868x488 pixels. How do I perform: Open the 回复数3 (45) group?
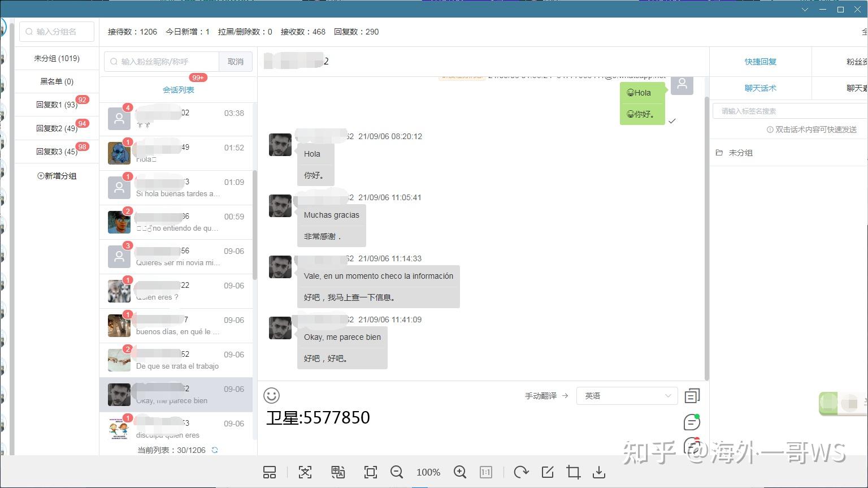(x=57, y=152)
